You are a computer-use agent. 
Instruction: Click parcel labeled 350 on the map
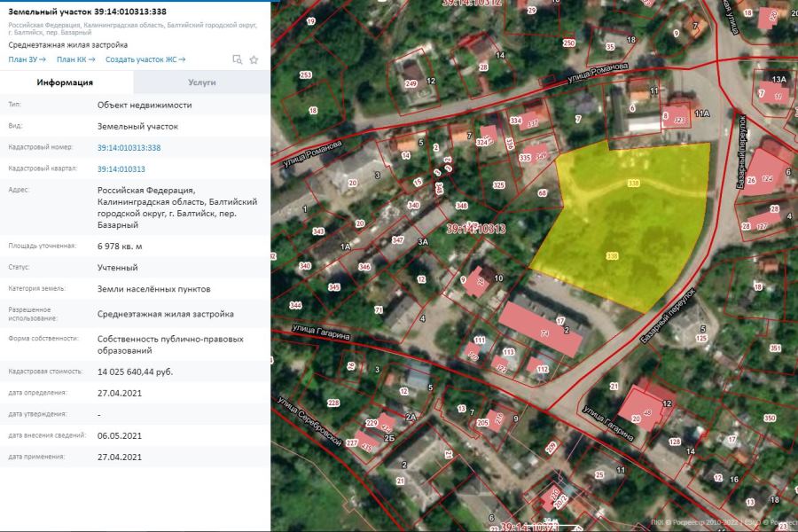769,418
